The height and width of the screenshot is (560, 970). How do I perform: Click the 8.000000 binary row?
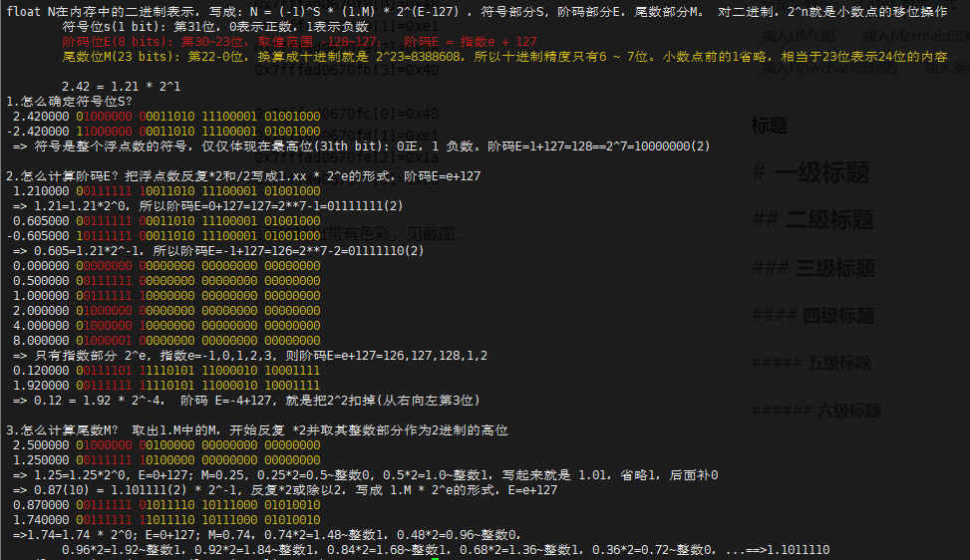tap(166, 340)
